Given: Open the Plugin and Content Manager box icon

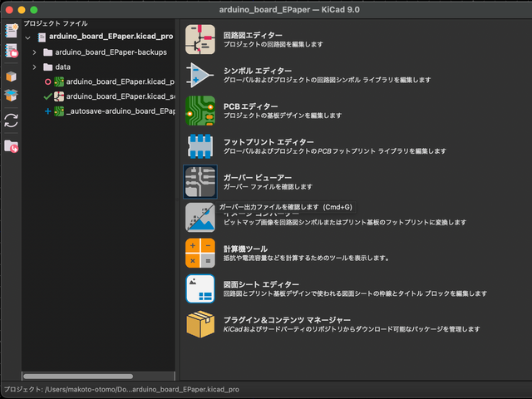Looking at the screenshot, I should coord(200,324).
